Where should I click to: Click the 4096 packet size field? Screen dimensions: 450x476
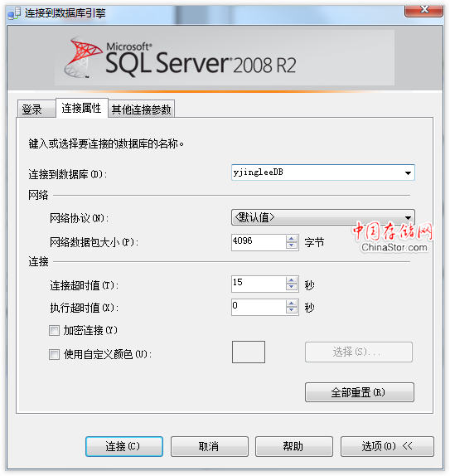(259, 242)
